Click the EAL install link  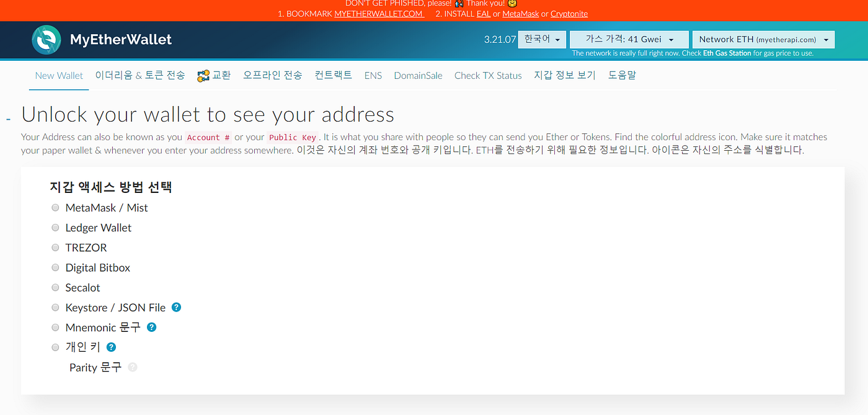[x=484, y=14]
